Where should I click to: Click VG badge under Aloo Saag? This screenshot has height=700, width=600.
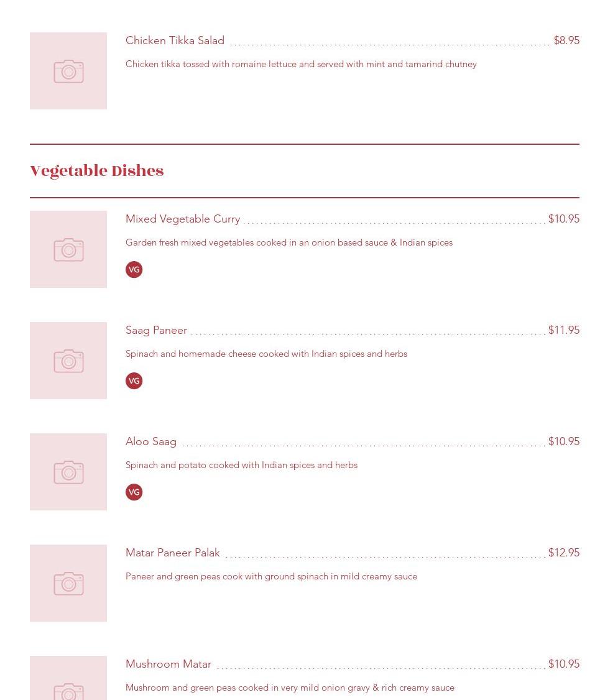click(x=134, y=492)
